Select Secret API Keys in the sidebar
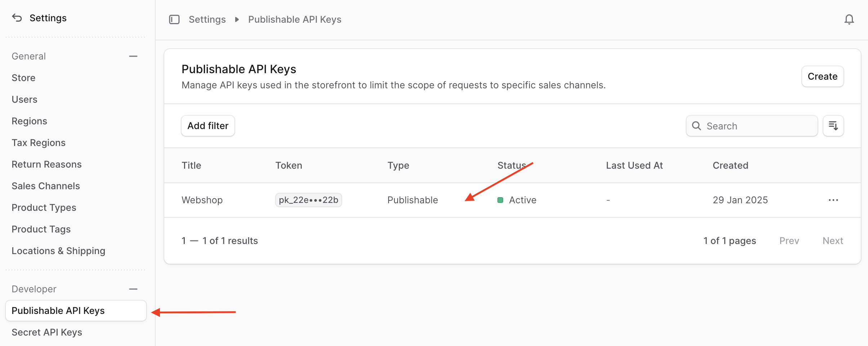 [x=47, y=332]
